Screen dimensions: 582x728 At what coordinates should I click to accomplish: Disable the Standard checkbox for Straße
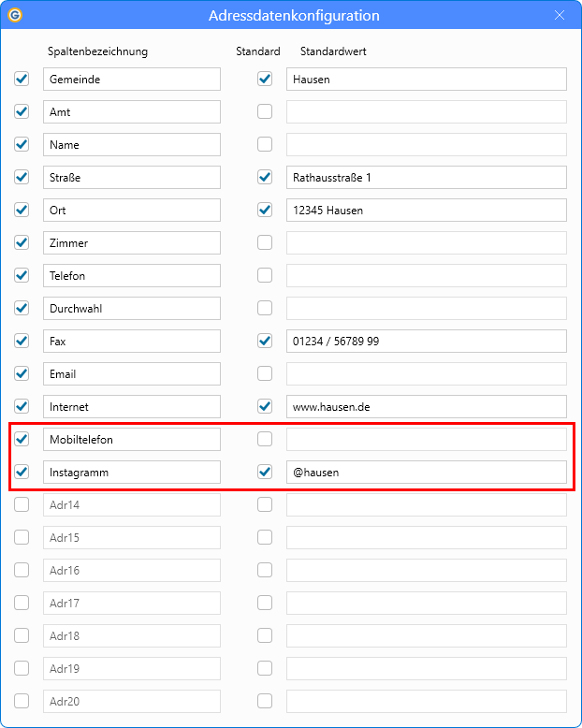coord(265,178)
